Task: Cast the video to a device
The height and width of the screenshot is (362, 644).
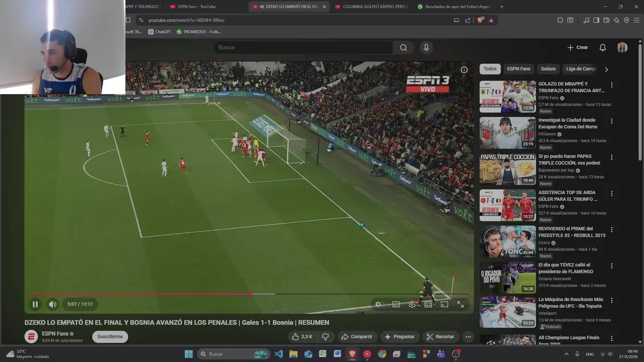Action: 444,304
